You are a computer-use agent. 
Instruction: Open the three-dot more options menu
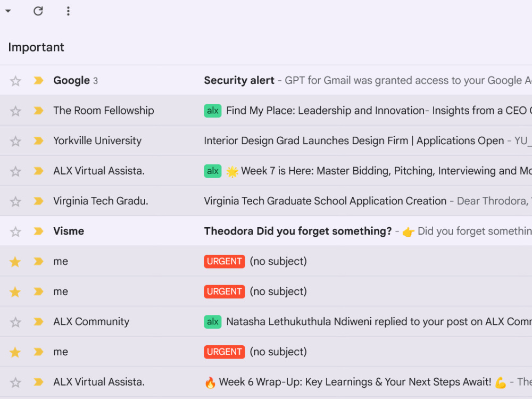coord(68,11)
